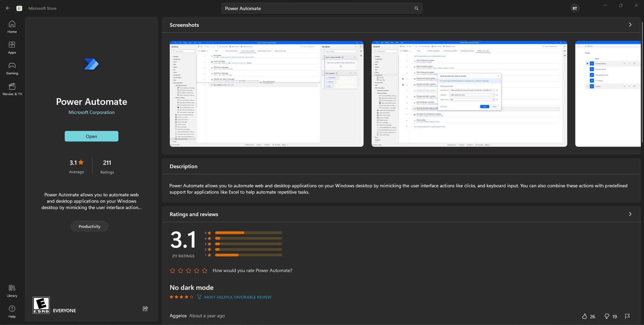This screenshot has width=644, height=325.
Task: Rate Power Automate three stars
Action: point(189,270)
